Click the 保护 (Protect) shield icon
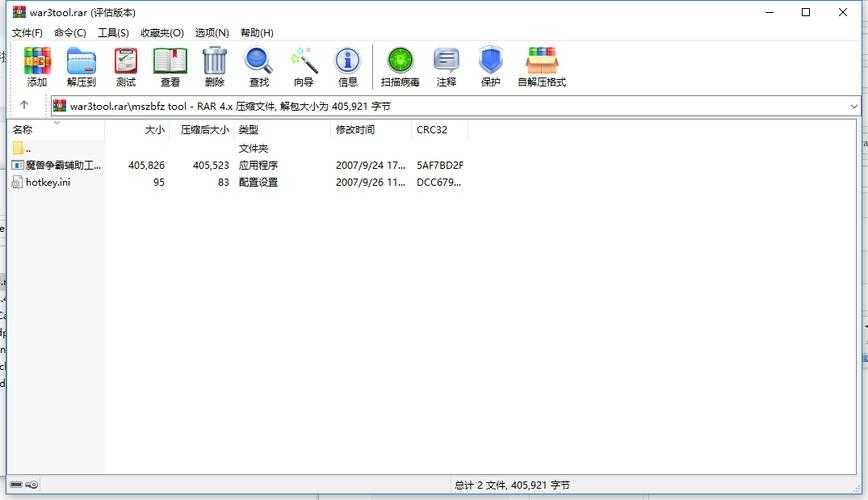 490,61
